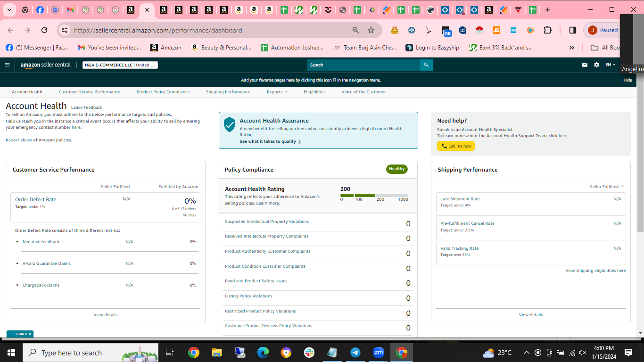Change the Seller Fulfilled shipping dropdown
644x362 pixels.
pyautogui.click(x=607, y=187)
